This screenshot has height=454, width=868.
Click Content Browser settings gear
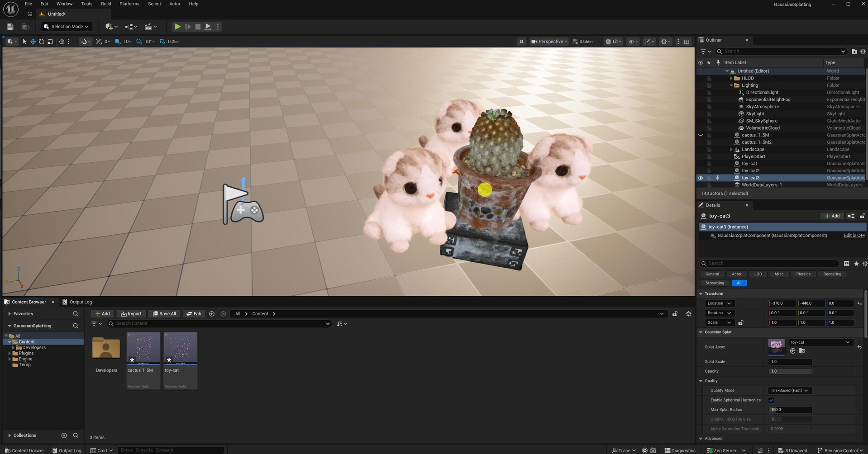point(688,314)
